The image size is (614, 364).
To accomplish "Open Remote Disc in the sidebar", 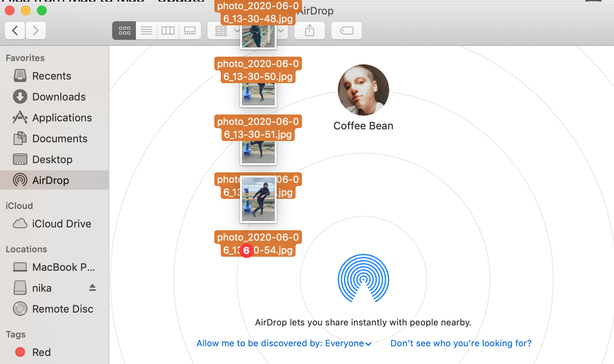I will [x=54, y=309].
